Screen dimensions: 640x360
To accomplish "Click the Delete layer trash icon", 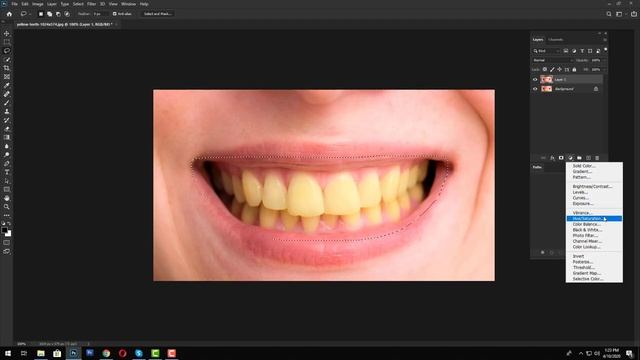I will pyautogui.click(x=597, y=158).
